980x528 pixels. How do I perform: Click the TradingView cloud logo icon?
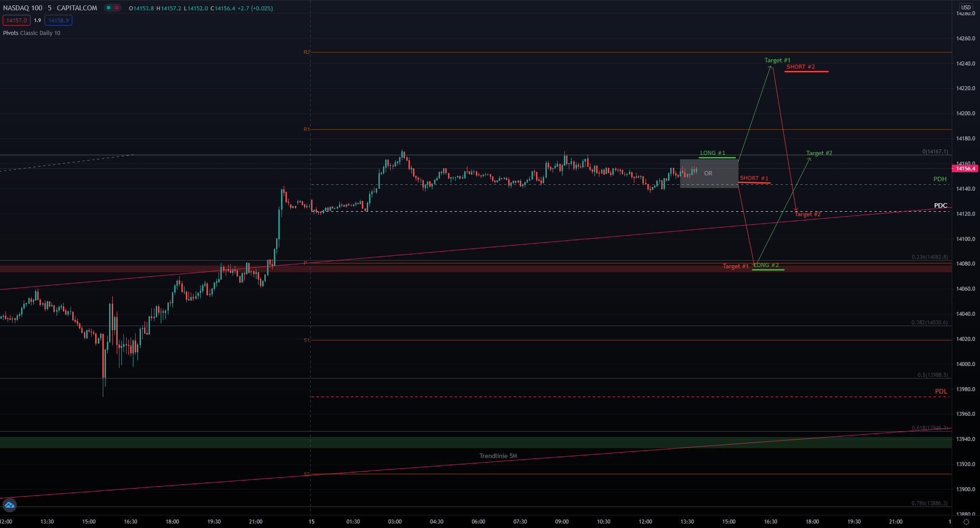pyautogui.click(x=9, y=505)
